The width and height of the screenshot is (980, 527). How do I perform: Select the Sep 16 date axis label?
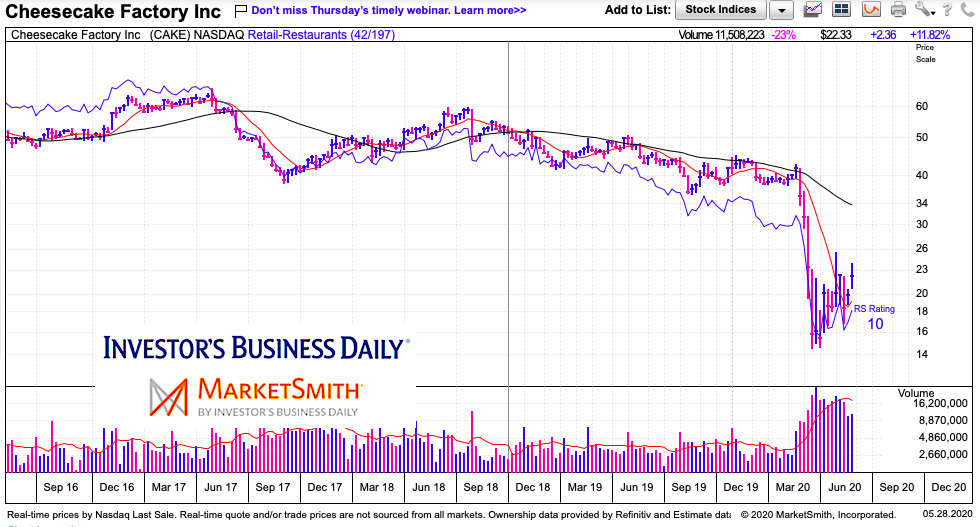click(x=61, y=487)
